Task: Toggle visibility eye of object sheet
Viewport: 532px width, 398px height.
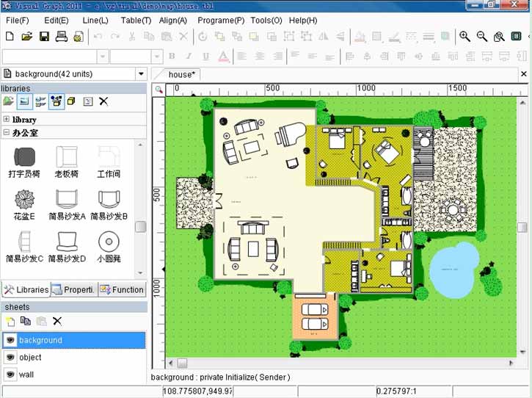Action: point(10,358)
